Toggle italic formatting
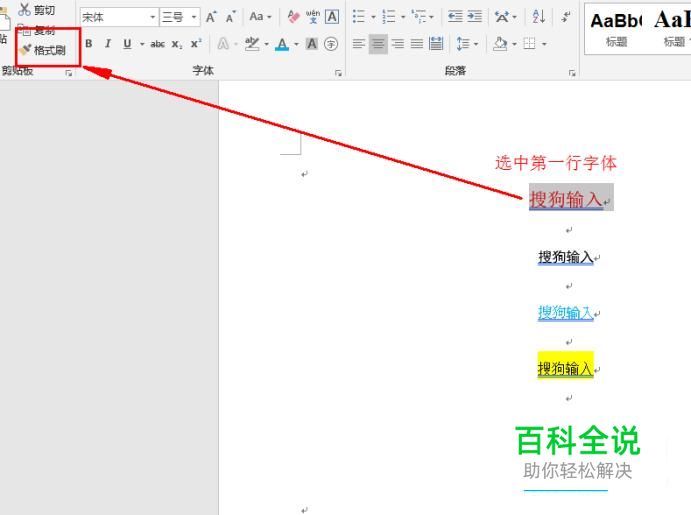Viewport: 691px width, 515px height. pyautogui.click(x=108, y=44)
